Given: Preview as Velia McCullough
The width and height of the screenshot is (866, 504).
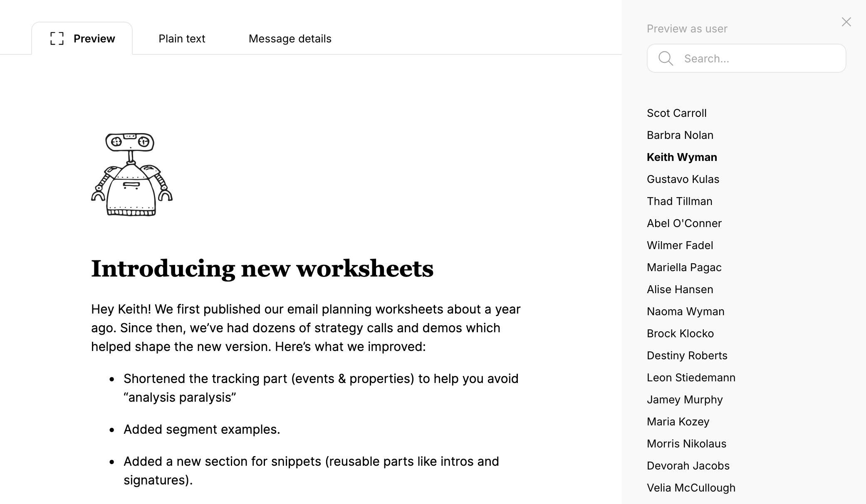Looking at the screenshot, I should [x=691, y=488].
